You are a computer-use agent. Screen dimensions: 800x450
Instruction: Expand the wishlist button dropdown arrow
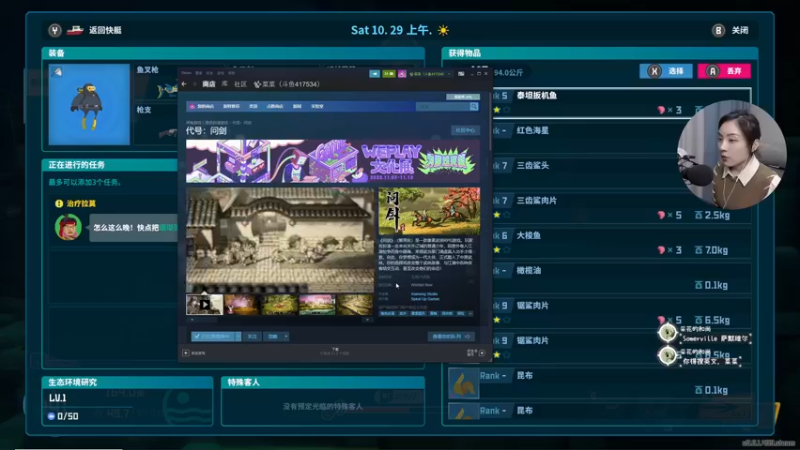coord(238,336)
